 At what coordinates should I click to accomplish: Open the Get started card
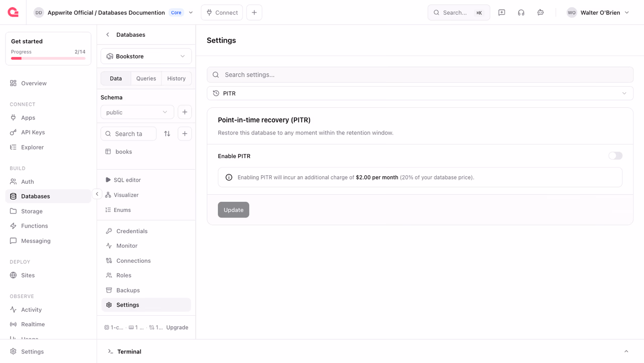tap(48, 49)
